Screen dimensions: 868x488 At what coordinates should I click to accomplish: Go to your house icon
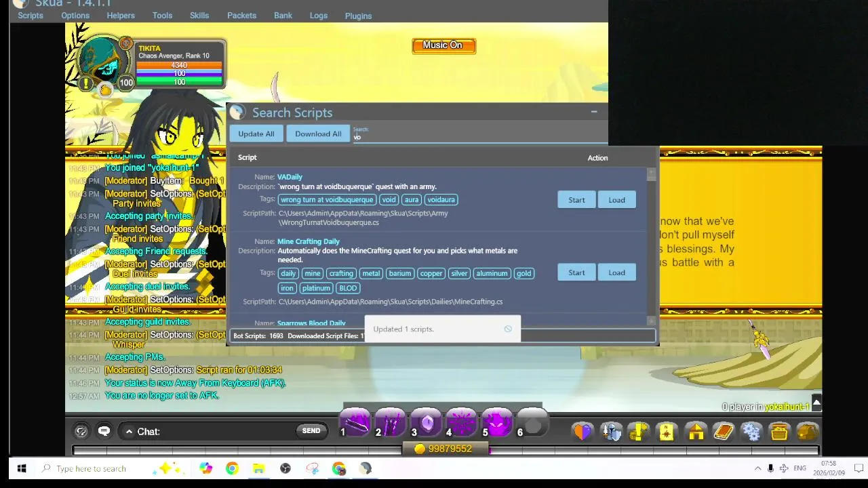coord(695,432)
